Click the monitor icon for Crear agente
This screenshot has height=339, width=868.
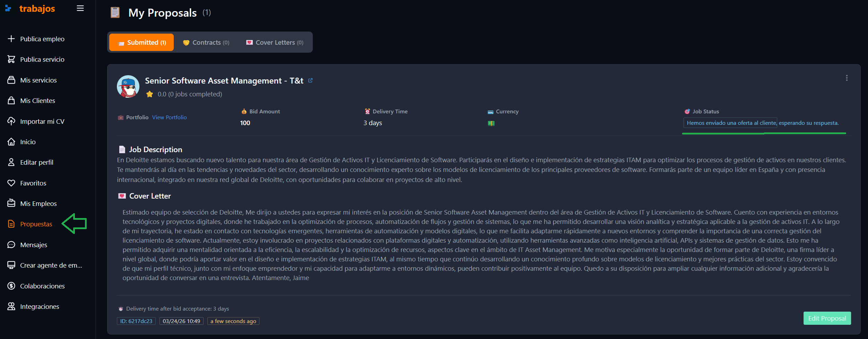[11, 265]
